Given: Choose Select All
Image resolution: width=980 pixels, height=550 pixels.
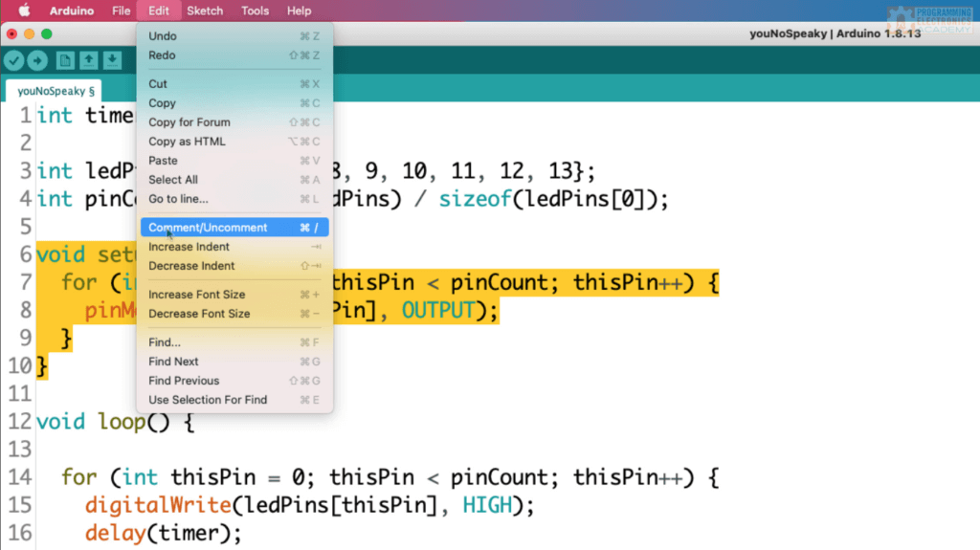Looking at the screenshot, I should coord(234,180).
